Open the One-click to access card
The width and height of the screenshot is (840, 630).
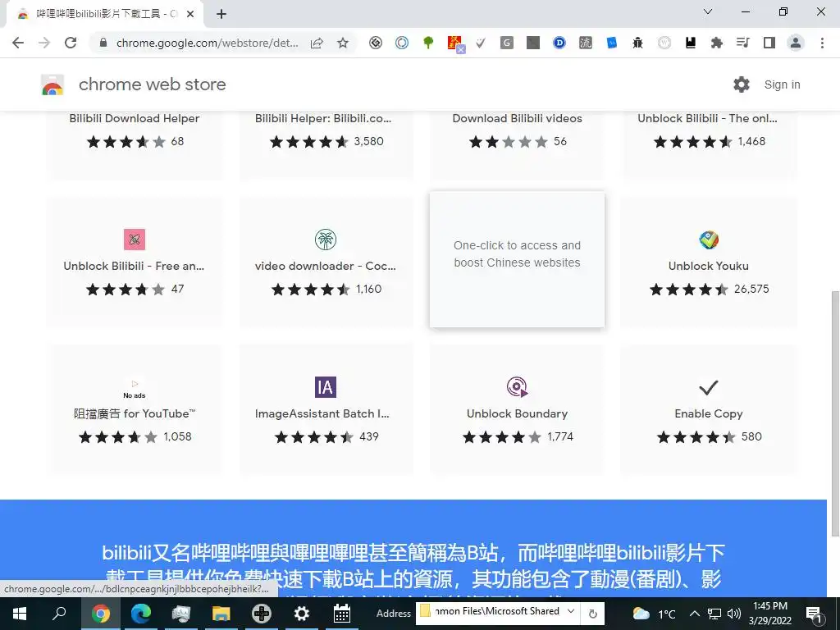[517, 259]
